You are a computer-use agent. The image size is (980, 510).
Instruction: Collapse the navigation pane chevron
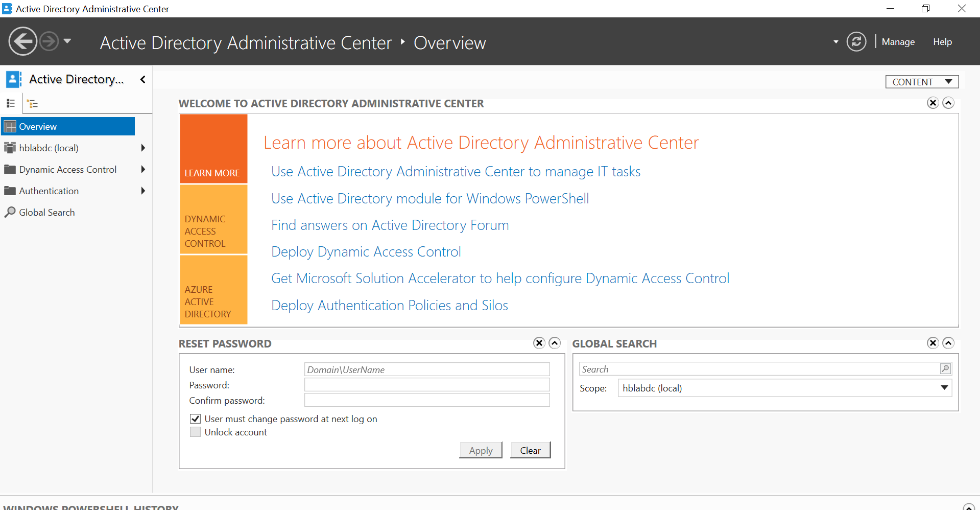[x=143, y=79]
